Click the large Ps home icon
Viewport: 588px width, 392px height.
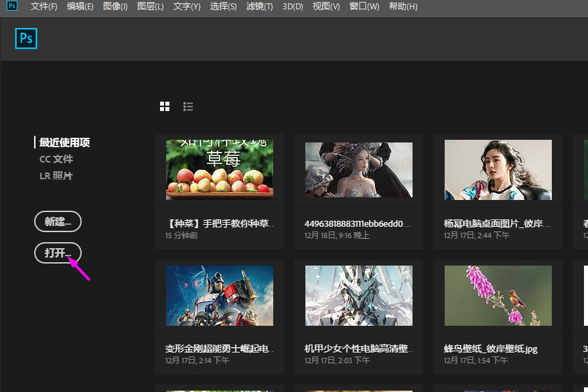coord(26,39)
